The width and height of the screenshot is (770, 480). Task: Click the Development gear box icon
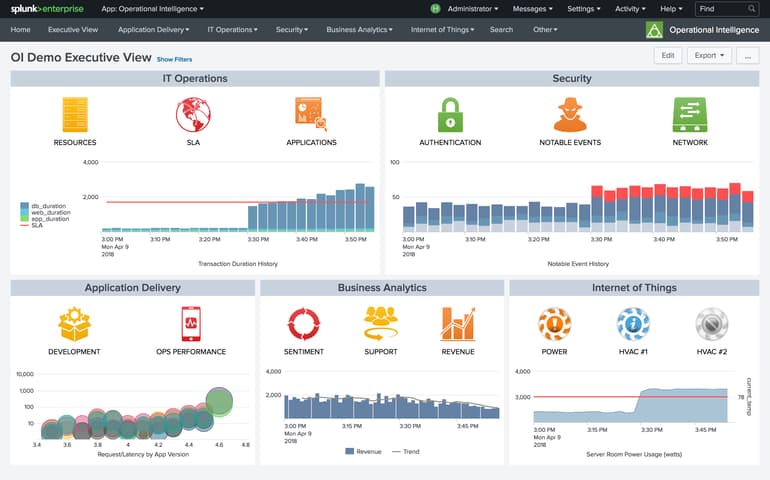tap(74, 325)
